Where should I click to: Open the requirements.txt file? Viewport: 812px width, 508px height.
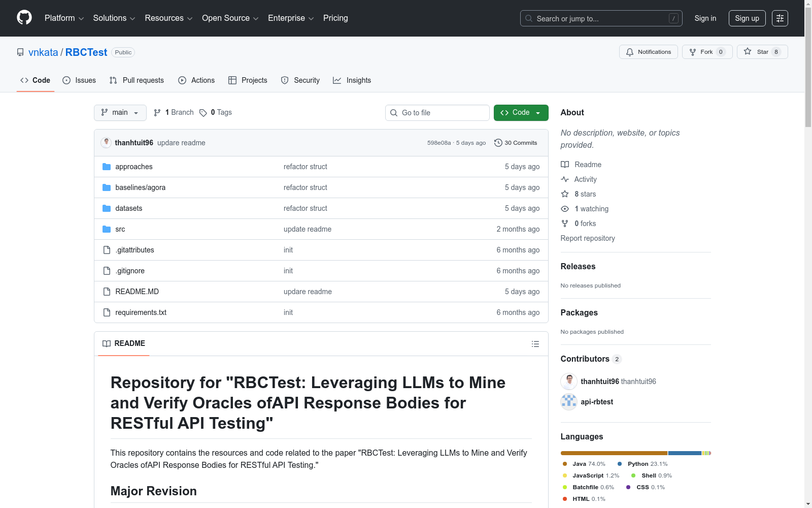(x=141, y=312)
